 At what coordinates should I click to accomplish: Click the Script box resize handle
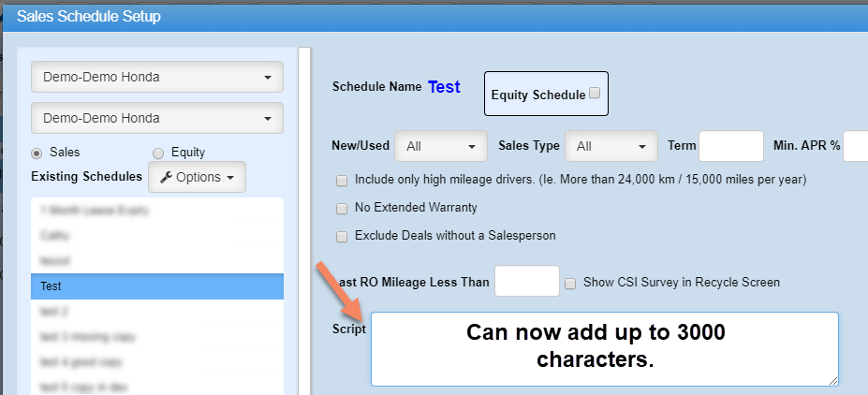pyautogui.click(x=832, y=380)
